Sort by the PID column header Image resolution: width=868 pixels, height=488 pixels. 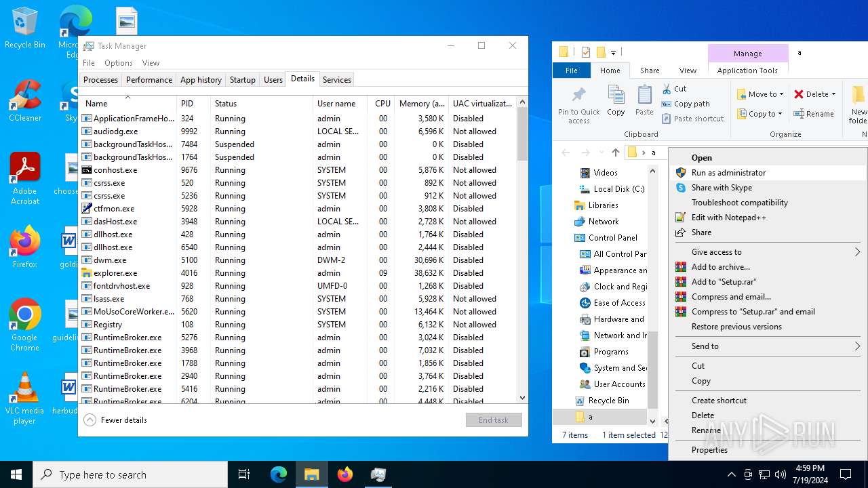point(194,104)
